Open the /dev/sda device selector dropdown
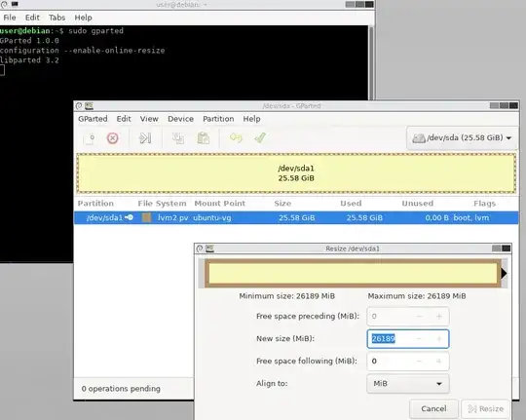 click(x=463, y=138)
